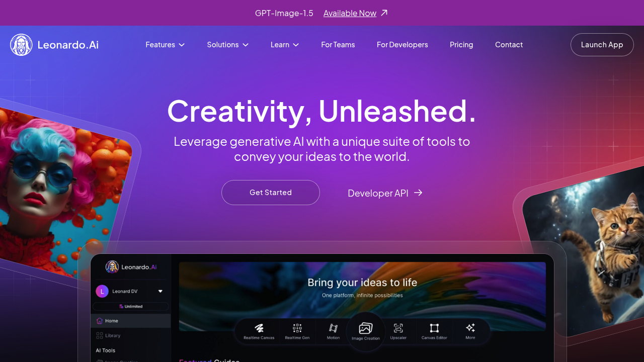The height and width of the screenshot is (362, 644).
Task: Click the Image Creation icon
Action: pos(366,329)
